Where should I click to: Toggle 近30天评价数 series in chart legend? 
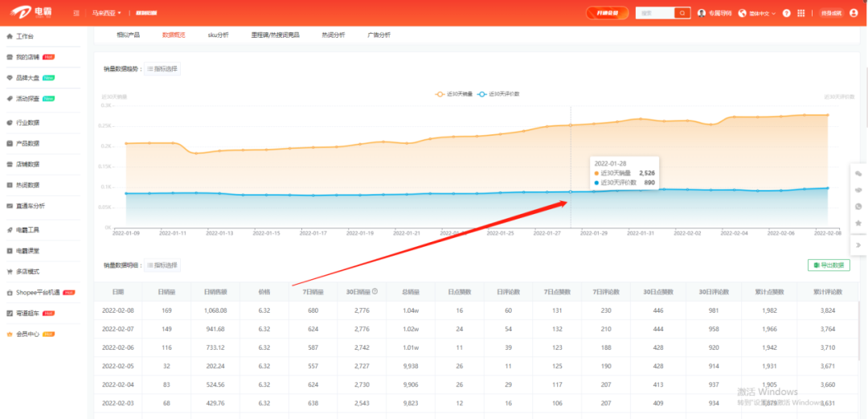[x=499, y=94]
